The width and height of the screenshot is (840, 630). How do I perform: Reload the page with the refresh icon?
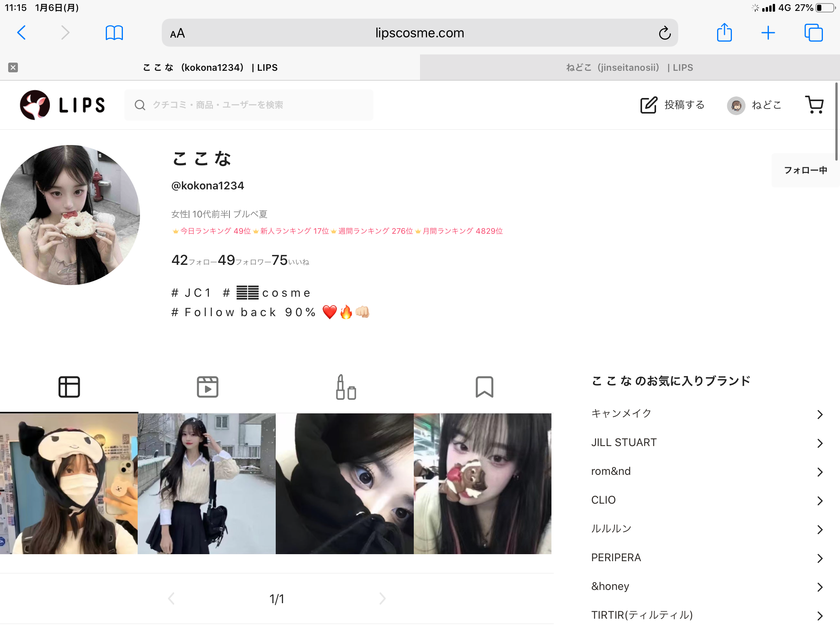coord(665,33)
